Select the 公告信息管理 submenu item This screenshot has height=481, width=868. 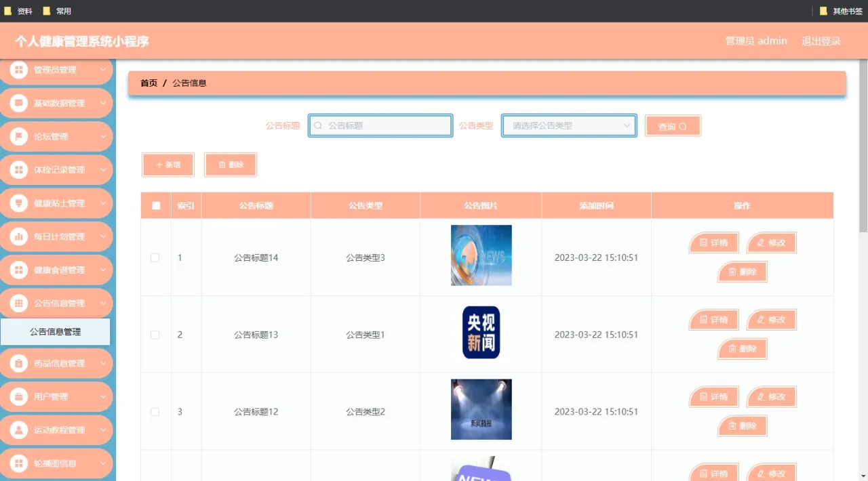pyautogui.click(x=55, y=332)
